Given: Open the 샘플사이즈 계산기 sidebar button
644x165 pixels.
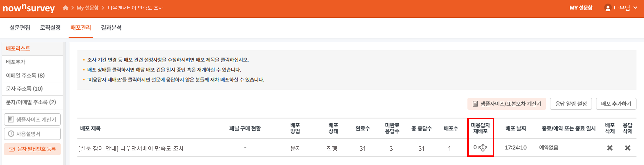Looking at the screenshot, I should 32,120.
